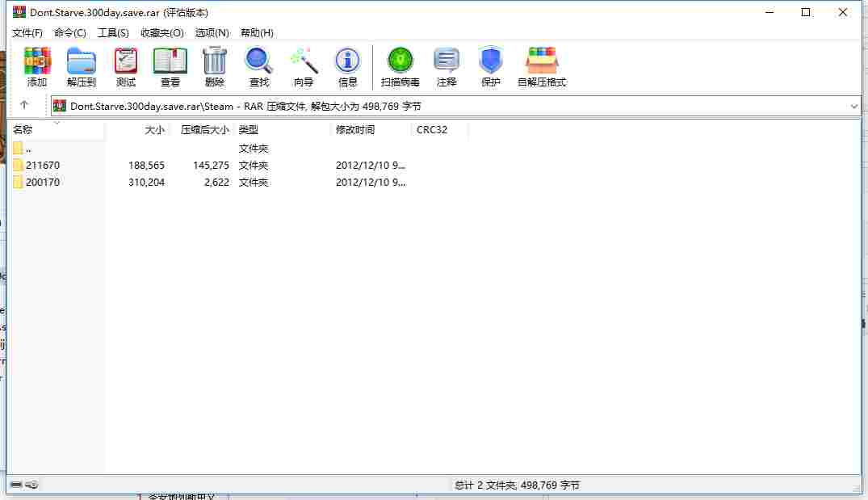Open the 收藏夹(O) menu
The image size is (868, 500).
(162, 32)
